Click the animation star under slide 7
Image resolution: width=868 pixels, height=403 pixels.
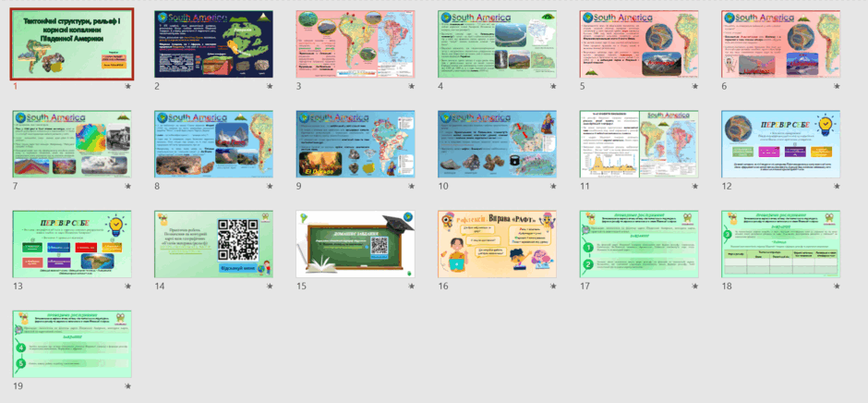coord(128,187)
